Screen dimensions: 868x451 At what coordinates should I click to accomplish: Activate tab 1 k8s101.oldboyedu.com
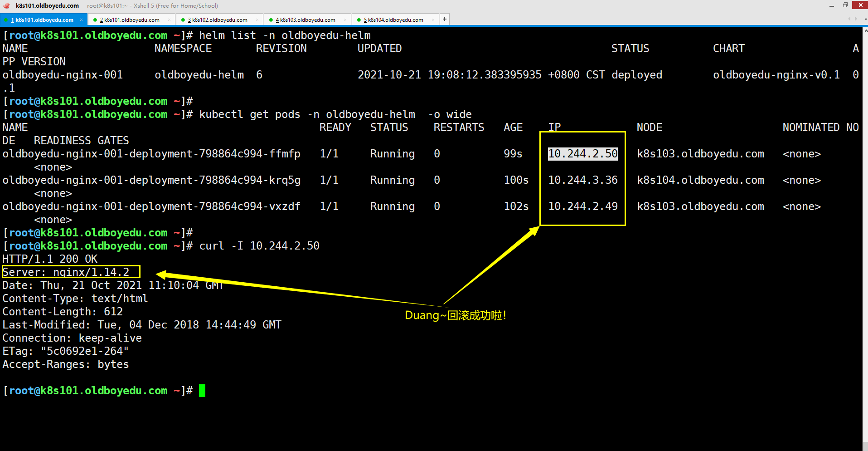[x=44, y=20]
